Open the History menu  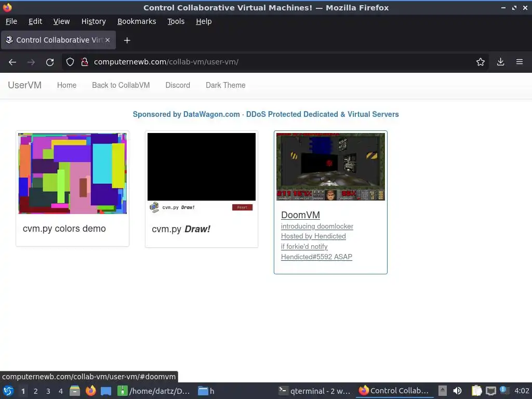tap(94, 21)
